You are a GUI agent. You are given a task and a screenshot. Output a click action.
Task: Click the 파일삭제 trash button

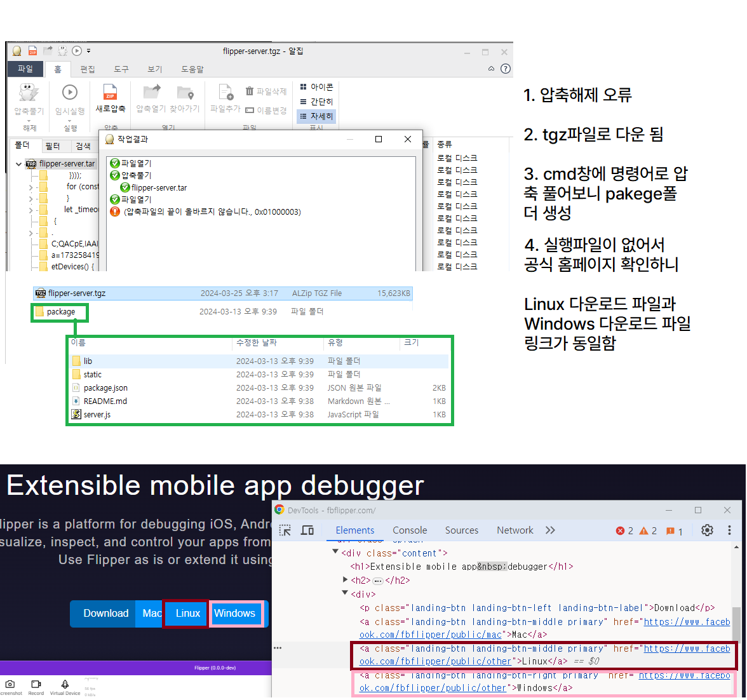click(266, 91)
